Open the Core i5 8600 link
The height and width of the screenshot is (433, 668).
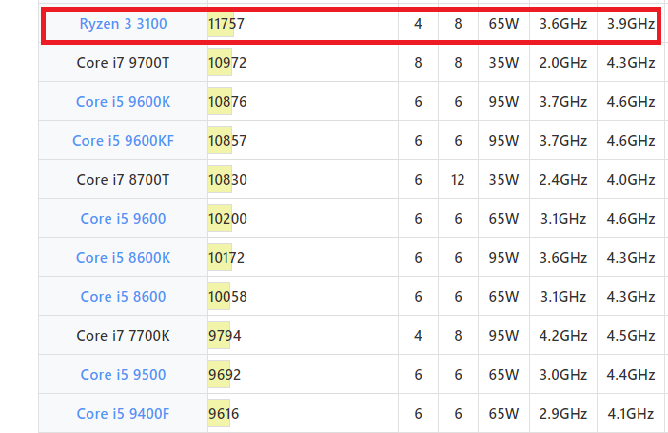pyautogui.click(x=123, y=297)
